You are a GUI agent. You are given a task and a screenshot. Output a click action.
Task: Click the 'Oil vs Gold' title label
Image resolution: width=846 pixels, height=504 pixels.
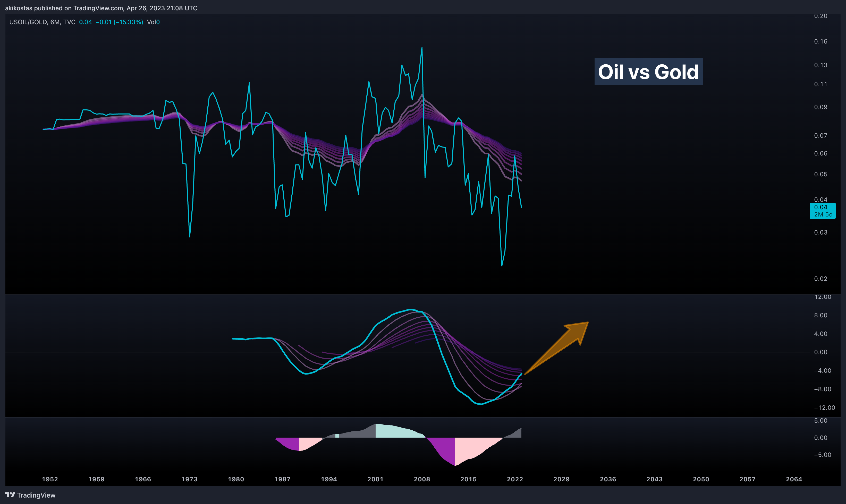[648, 72]
